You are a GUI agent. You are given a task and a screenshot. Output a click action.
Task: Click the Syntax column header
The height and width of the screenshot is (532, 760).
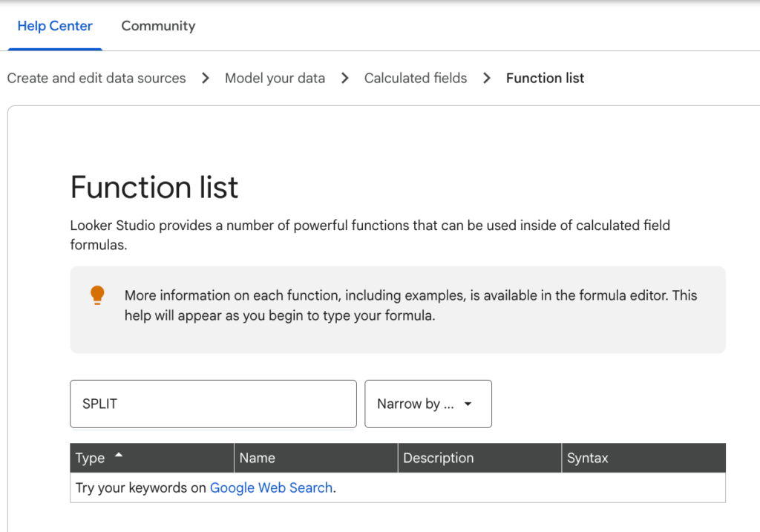[587, 458]
